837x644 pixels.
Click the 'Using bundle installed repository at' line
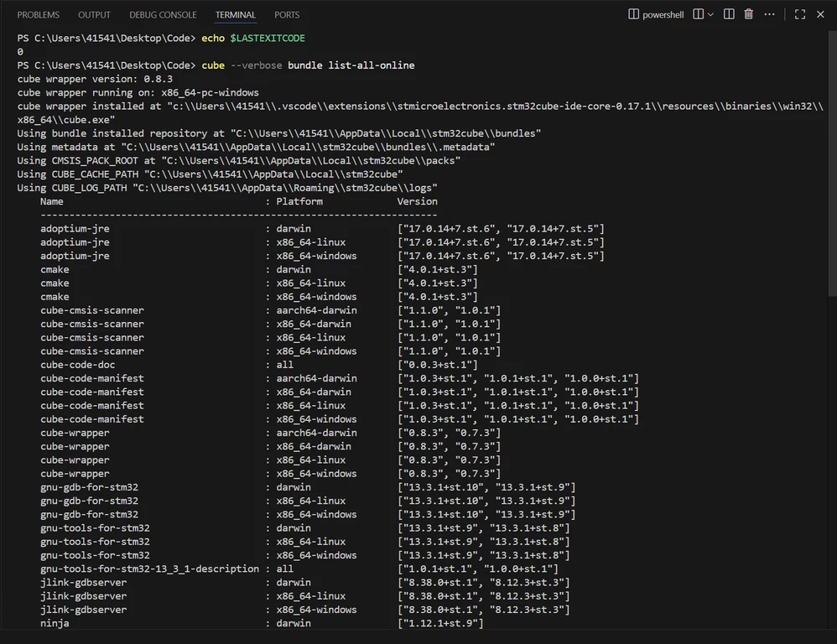coord(278,133)
